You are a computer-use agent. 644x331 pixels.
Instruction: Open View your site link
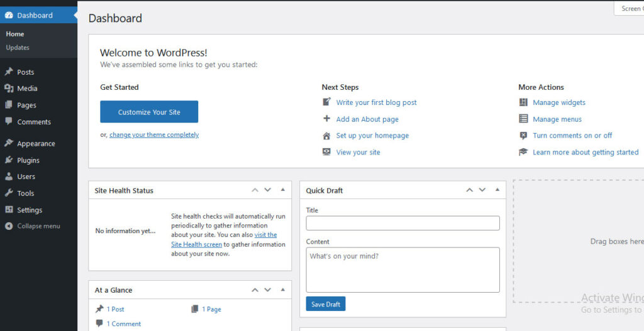tap(358, 152)
